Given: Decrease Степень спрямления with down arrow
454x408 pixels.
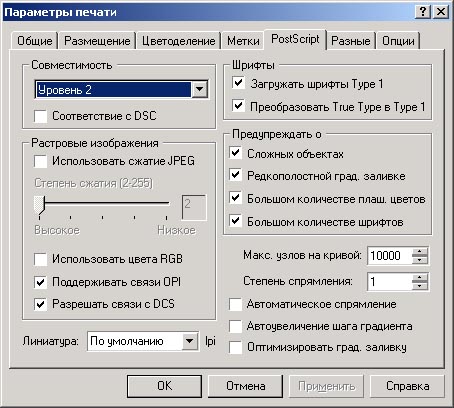Looking at the screenshot, I should tap(420, 286).
